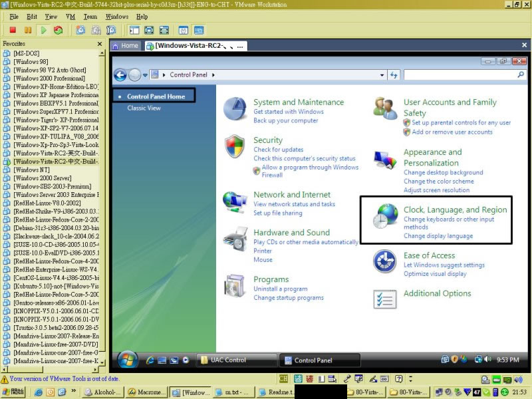Switch to the Home tab
The image size is (532, 399).
[x=125, y=46]
